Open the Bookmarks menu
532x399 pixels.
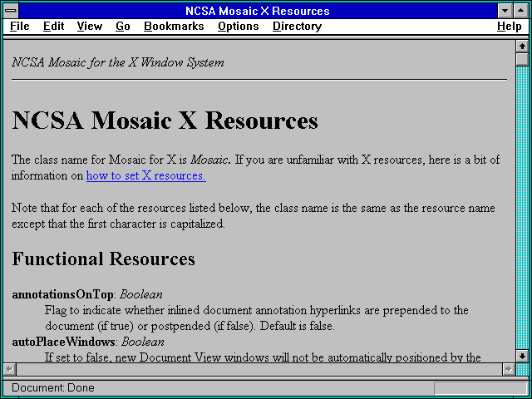coord(174,26)
